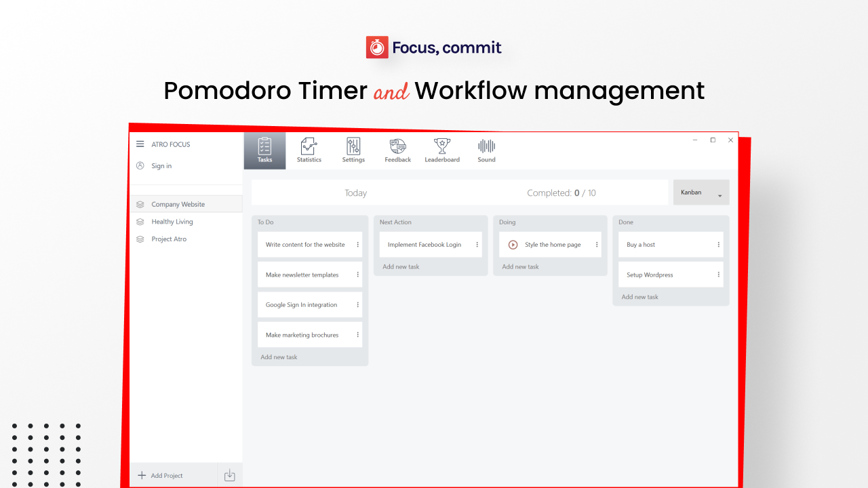Image resolution: width=868 pixels, height=488 pixels.
Task: Add new task in Next Action column
Action: [x=401, y=267]
